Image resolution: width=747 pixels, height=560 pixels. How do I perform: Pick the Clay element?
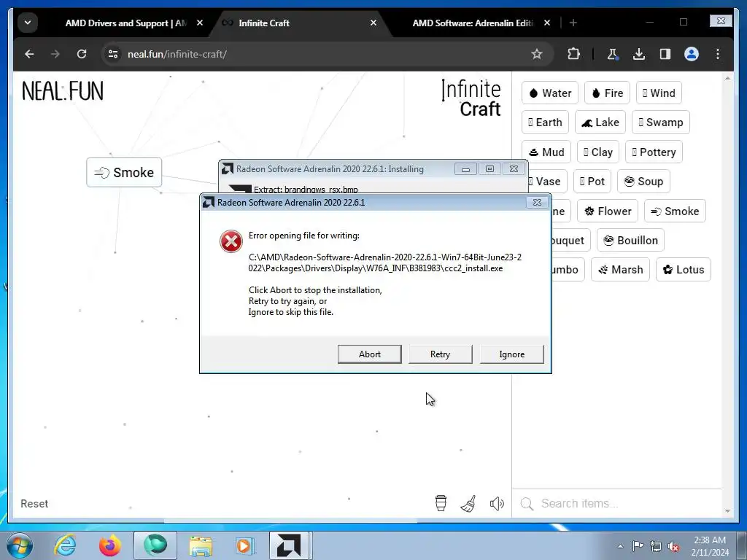[598, 152]
